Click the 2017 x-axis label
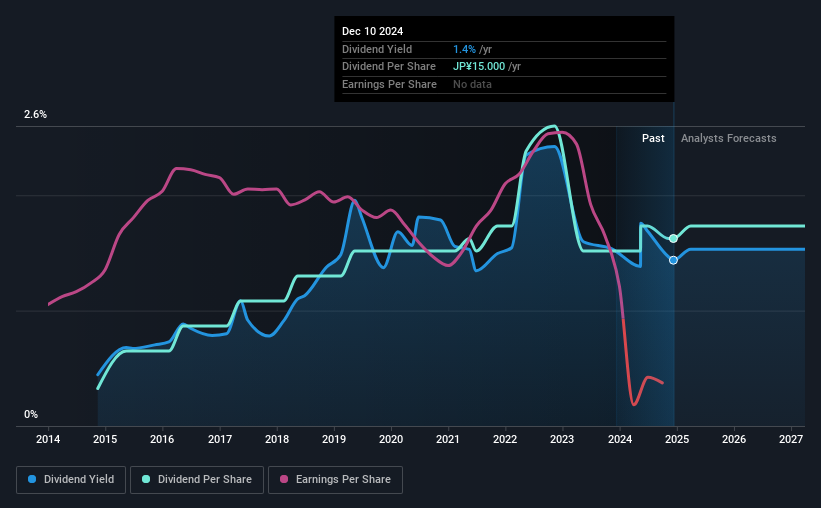821x508 pixels. point(219,439)
